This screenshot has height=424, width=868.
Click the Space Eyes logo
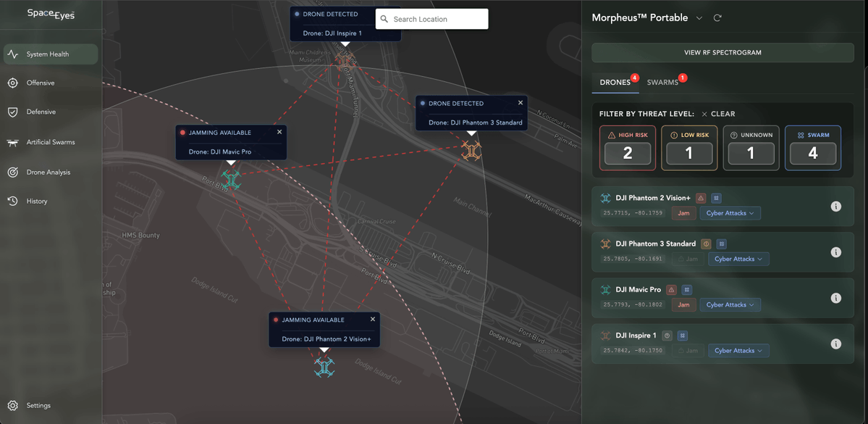[x=51, y=14]
